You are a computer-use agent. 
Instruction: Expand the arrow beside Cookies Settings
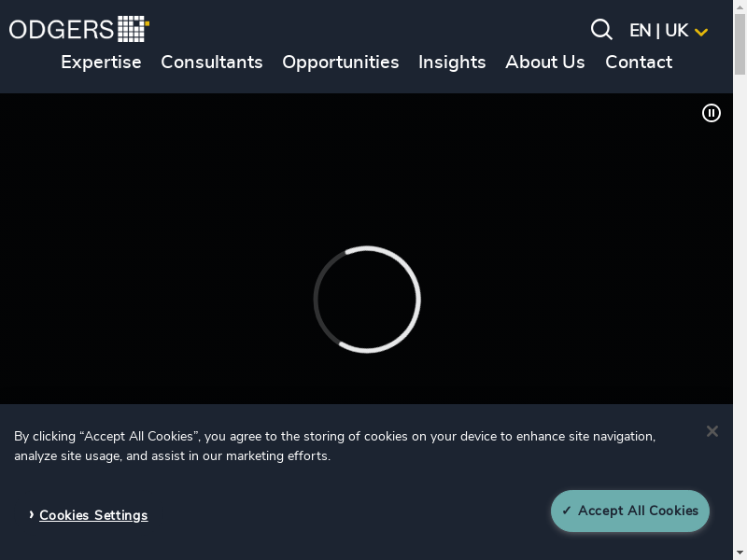[x=31, y=514]
